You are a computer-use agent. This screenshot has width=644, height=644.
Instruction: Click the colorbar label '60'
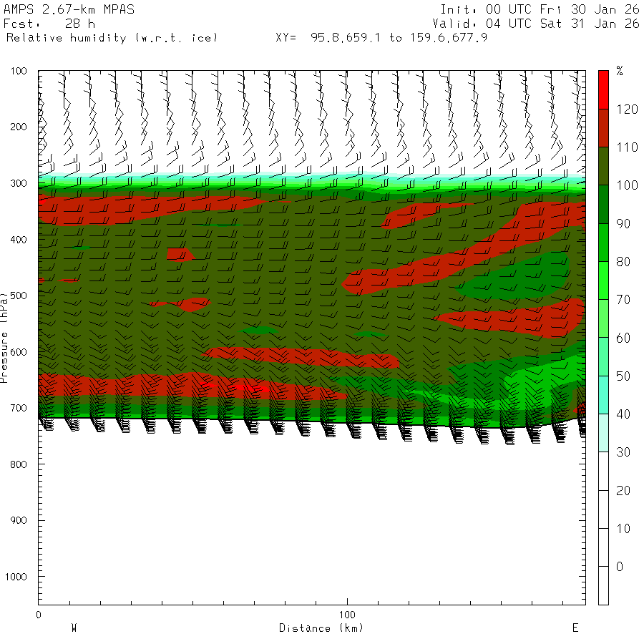pyautogui.click(x=623, y=338)
